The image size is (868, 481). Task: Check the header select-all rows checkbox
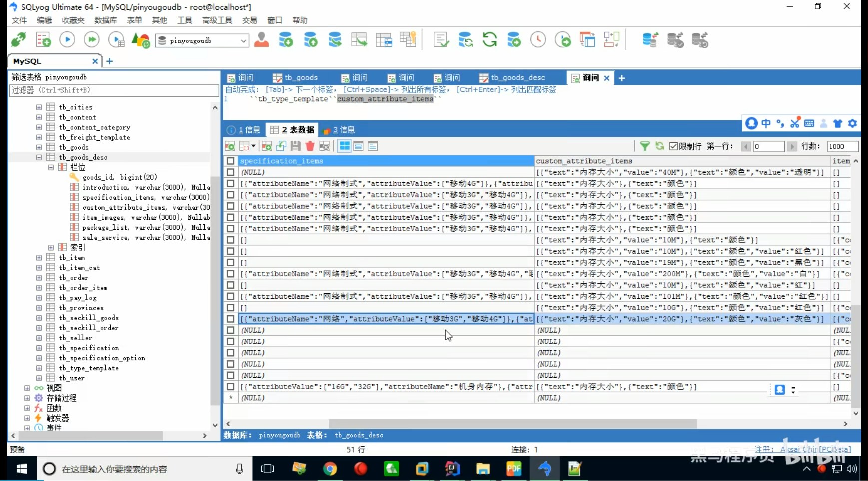pyautogui.click(x=230, y=161)
